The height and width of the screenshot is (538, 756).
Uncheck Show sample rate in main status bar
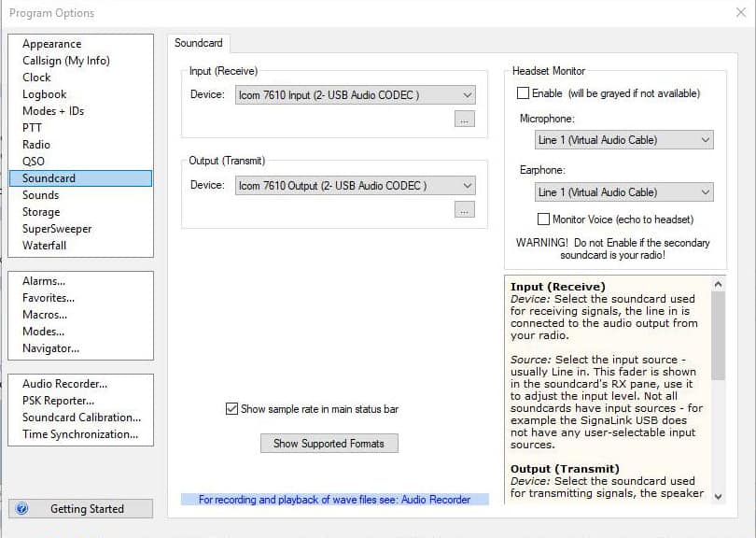[231, 409]
